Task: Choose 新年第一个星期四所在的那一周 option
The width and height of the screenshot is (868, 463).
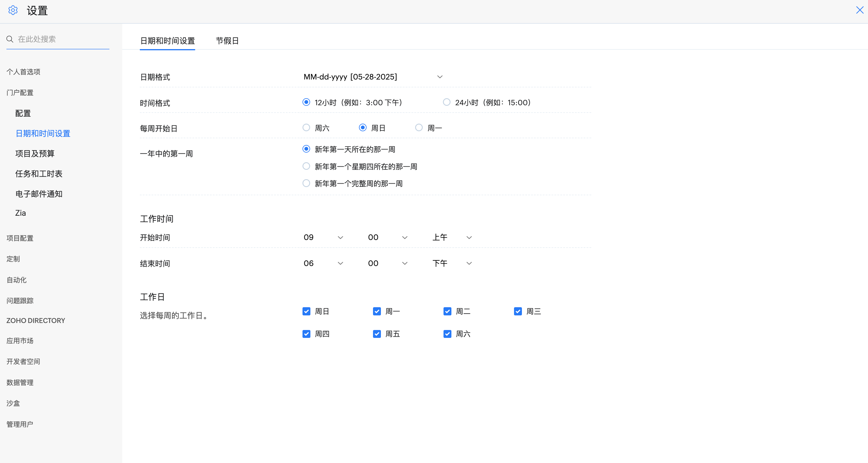Action: tap(306, 166)
